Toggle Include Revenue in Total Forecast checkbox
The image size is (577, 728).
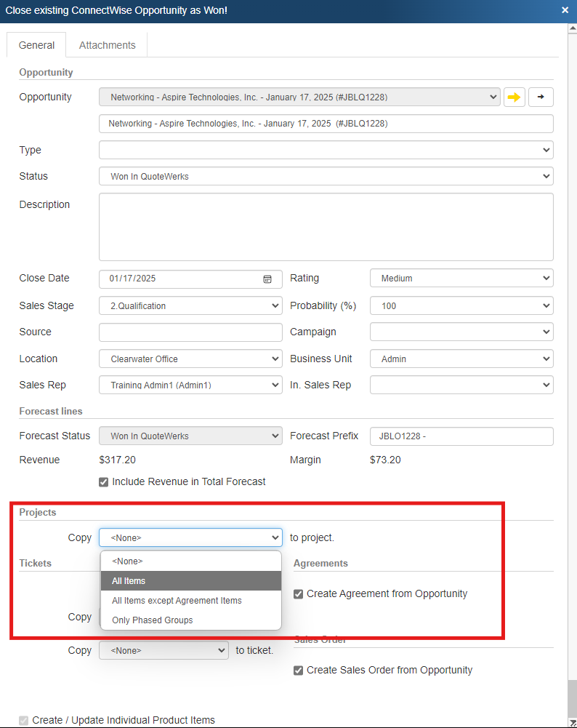click(104, 481)
